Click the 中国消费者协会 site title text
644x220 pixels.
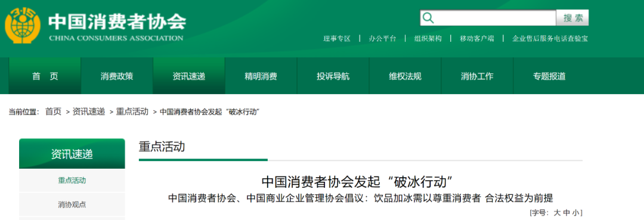(x=117, y=21)
